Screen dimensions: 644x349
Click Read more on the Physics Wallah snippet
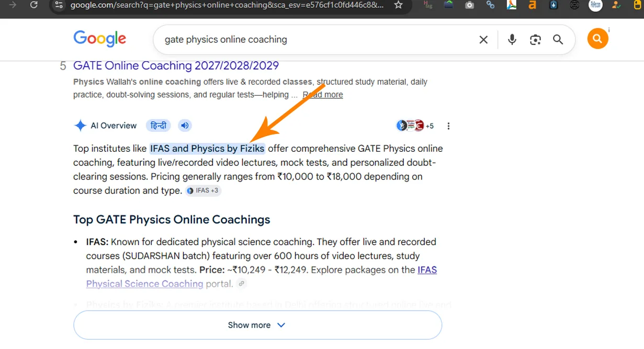[323, 95]
